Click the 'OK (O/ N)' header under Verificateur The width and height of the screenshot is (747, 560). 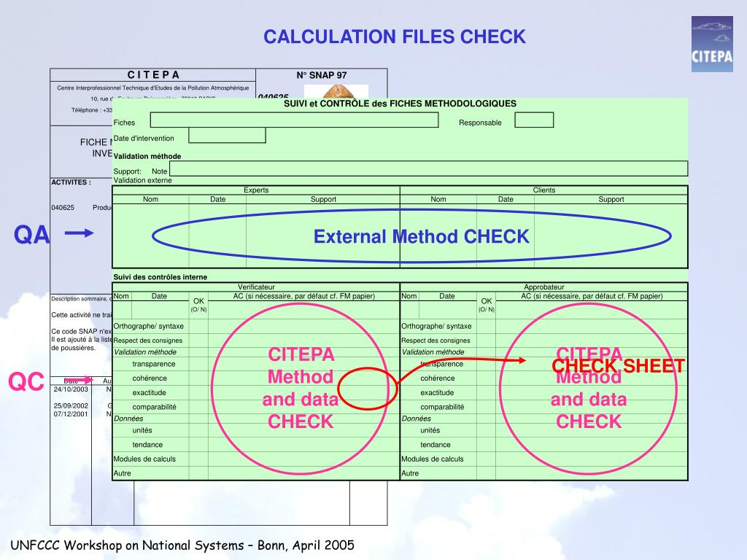tap(198, 305)
